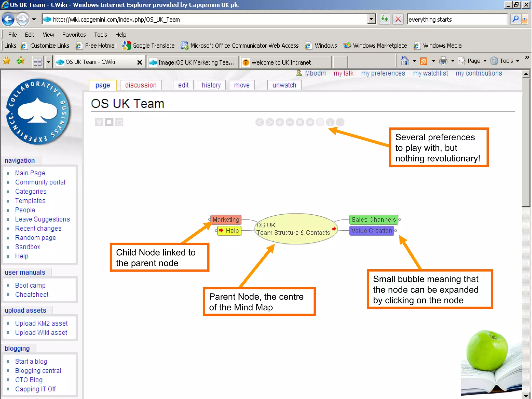Screen dimensions: 532x399
Task: Expand the Marketing node bubble
Action: [209, 220]
